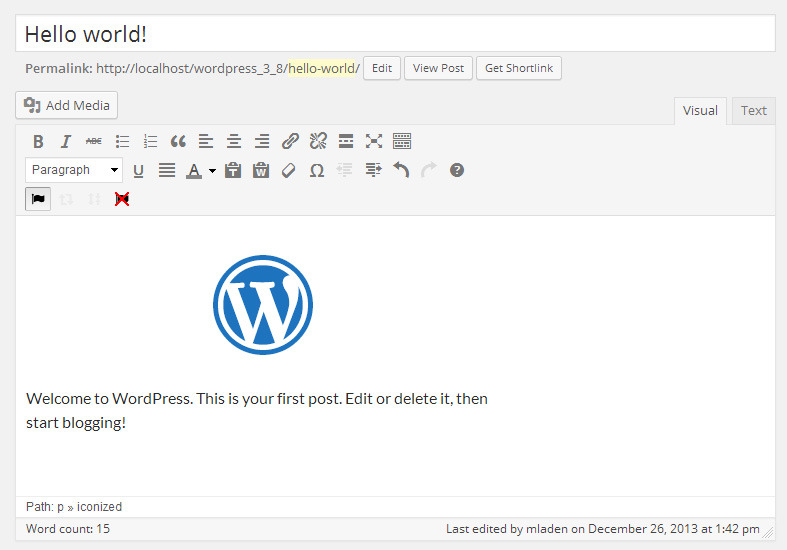Open text color picker arrow
Image resolution: width=787 pixels, height=550 pixels.
[x=212, y=171]
